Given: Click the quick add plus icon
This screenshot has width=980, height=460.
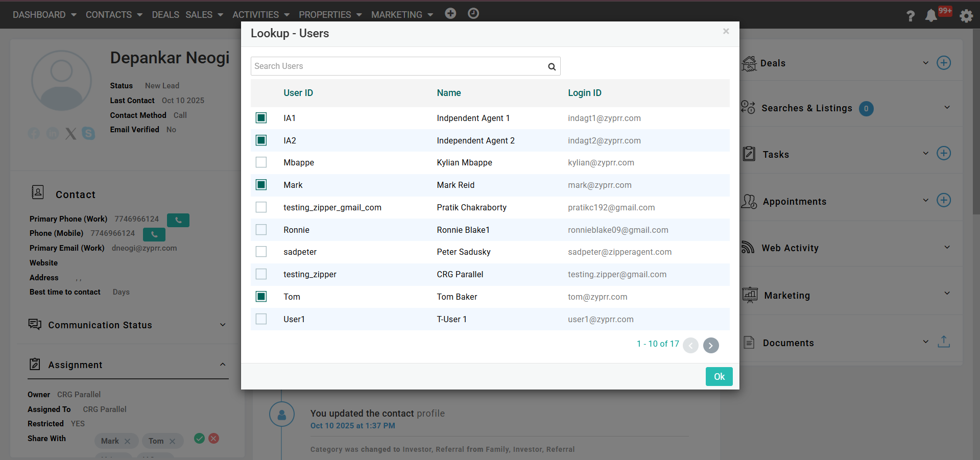Looking at the screenshot, I should point(450,14).
